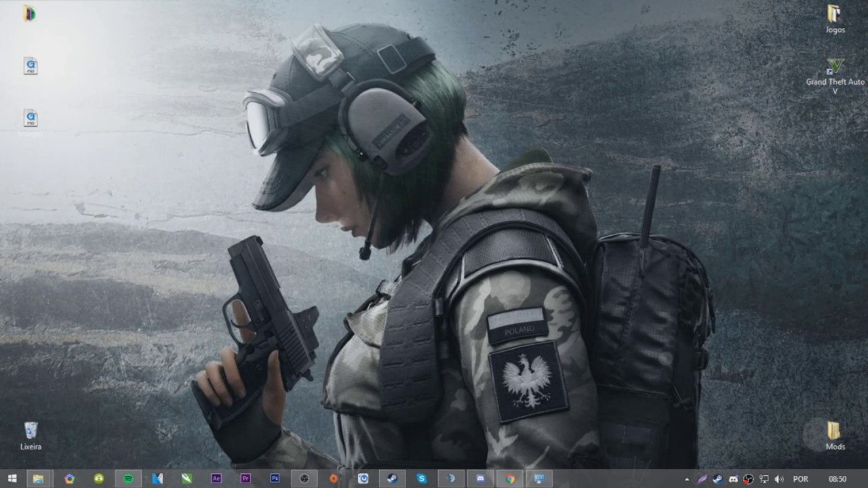Show hidden system tray icons
The height and width of the screenshot is (488, 868).
(x=687, y=479)
